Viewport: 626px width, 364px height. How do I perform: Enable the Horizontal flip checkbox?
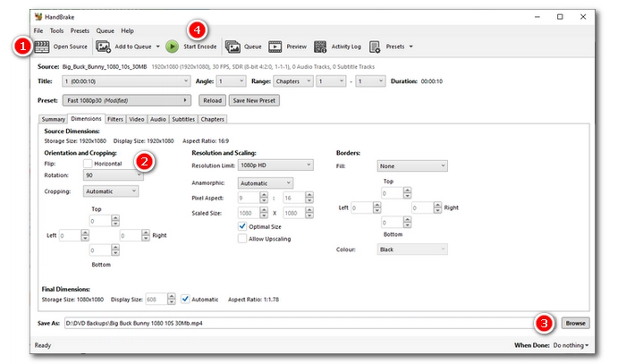88,164
